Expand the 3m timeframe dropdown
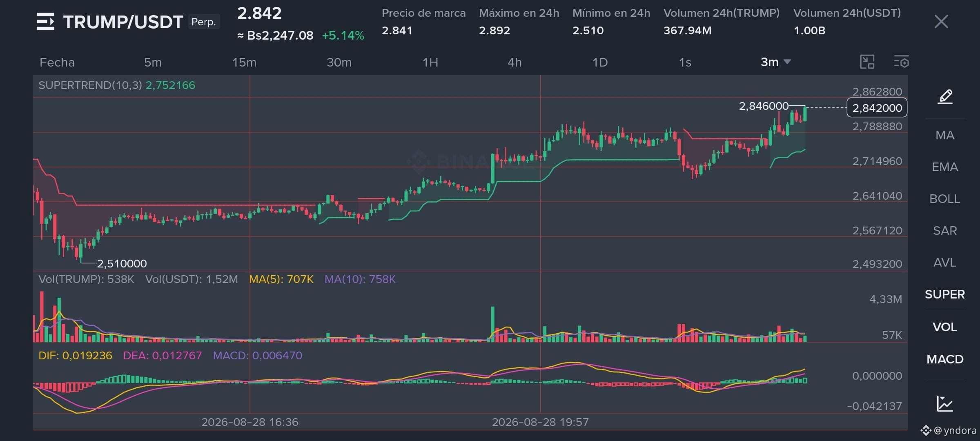 click(x=775, y=62)
